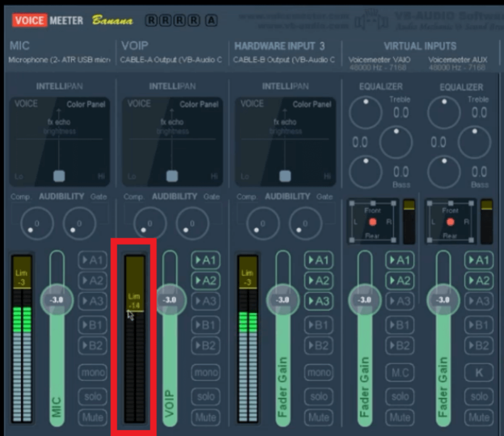
Task: Click the A indicator icon beside the R icons
Action: pos(211,20)
